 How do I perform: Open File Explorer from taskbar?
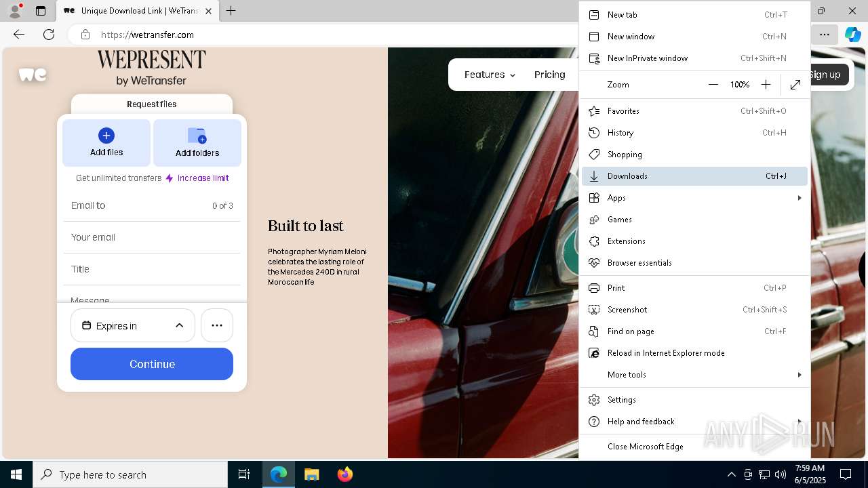pyautogui.click(x=311, y=474)
